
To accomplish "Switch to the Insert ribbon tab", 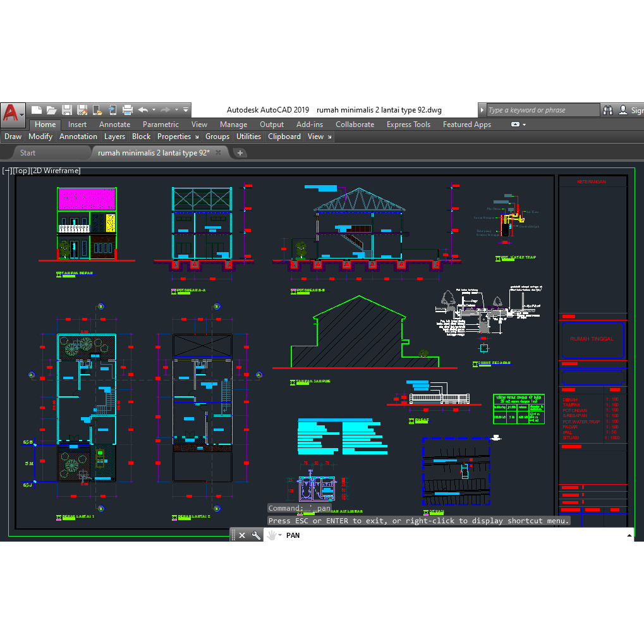I will point(77,125).
